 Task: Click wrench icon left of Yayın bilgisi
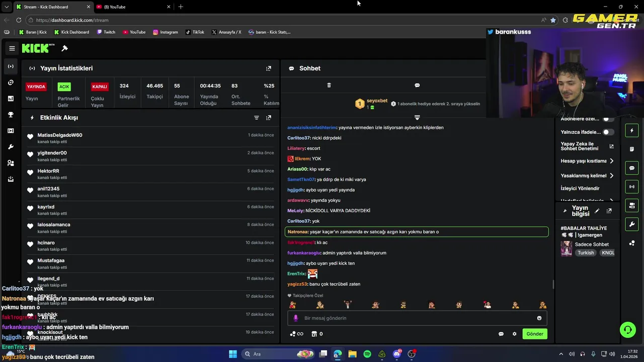[565, 211]
